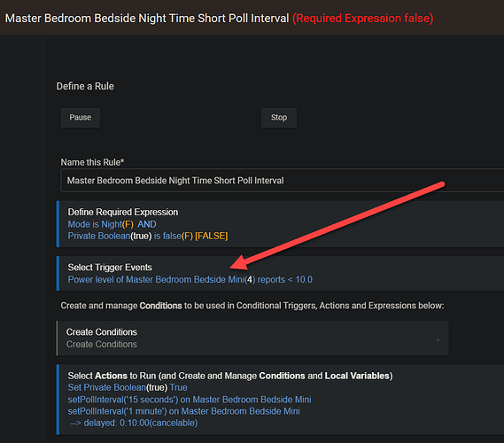Click the Define a Rule heading
504x443 pixels.
point(85,87)
